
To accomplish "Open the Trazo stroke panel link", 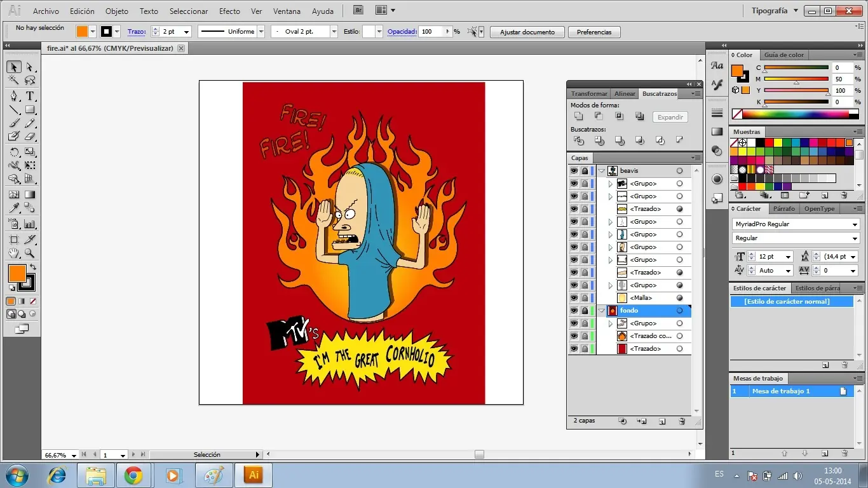I will tap(136, 32).
